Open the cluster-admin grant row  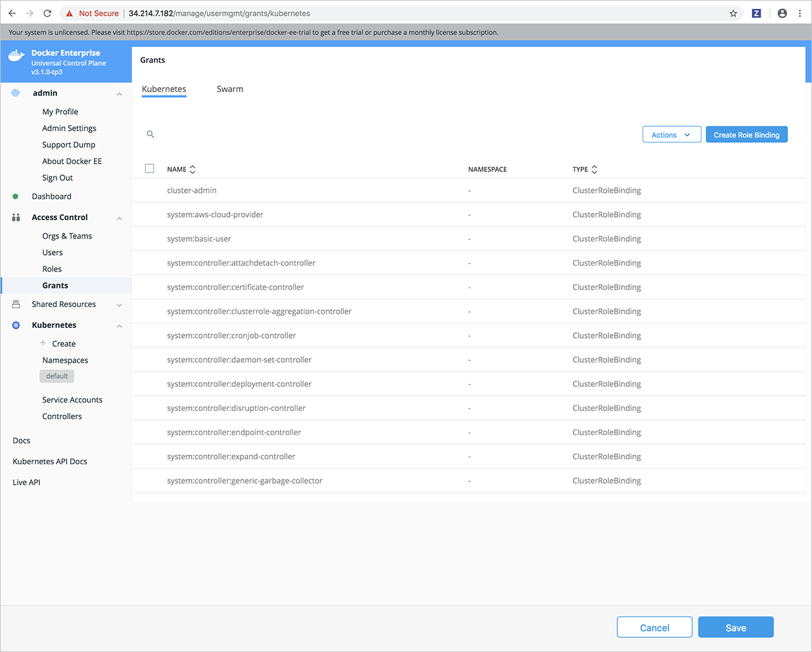(x=192, y=190)
